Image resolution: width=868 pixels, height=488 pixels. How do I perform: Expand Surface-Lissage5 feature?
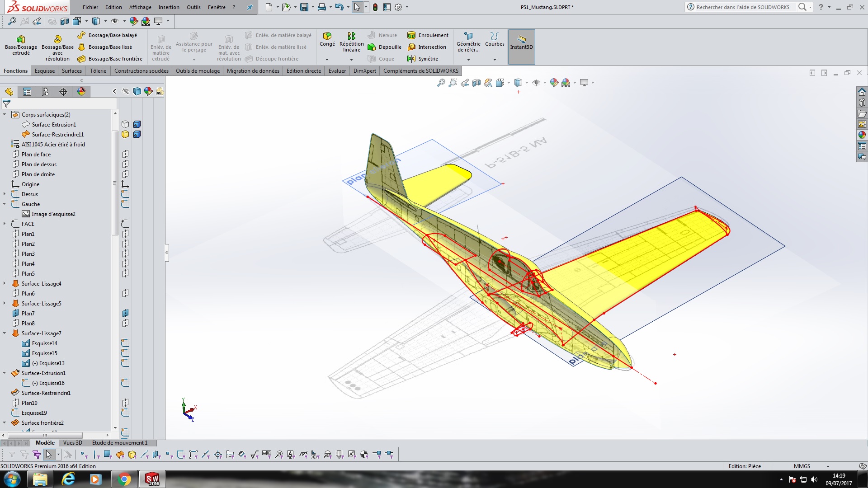(5, 304)
